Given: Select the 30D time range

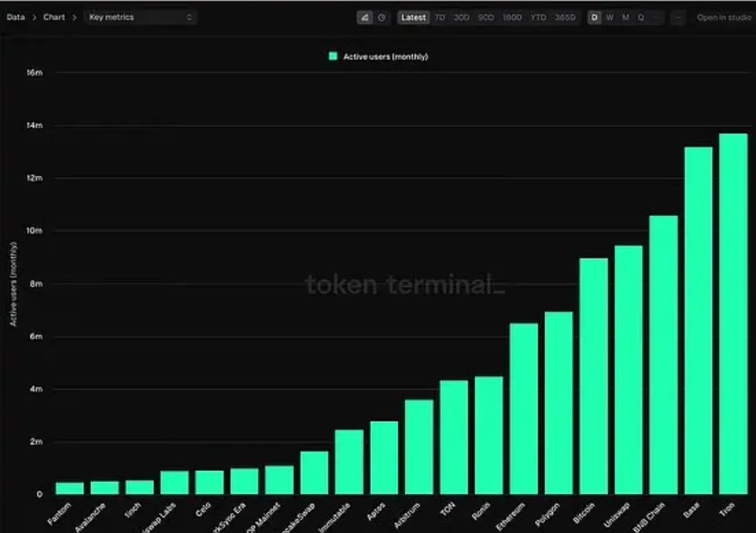Looking at the screenshot, I should (461, 18).
